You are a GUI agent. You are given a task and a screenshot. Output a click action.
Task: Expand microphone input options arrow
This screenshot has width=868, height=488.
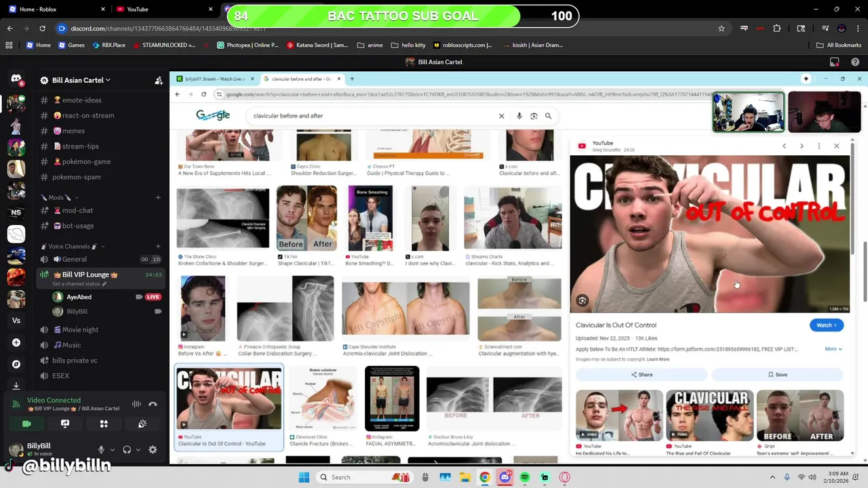coord(112,449)
